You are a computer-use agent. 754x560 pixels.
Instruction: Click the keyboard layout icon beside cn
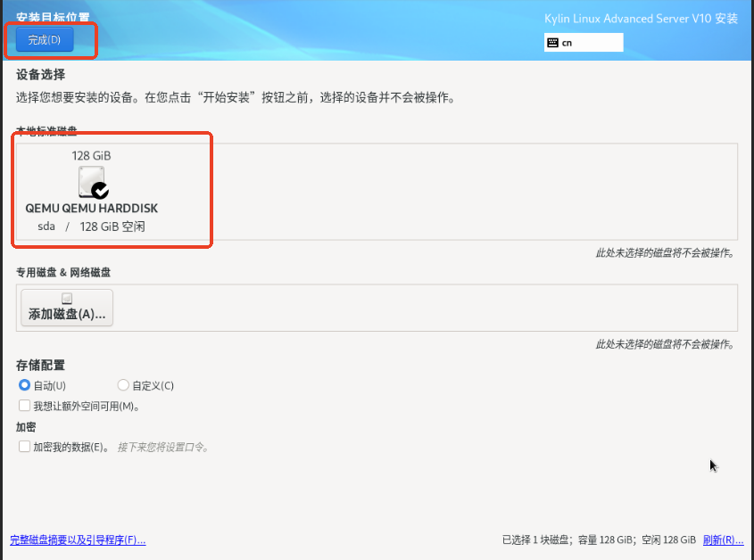click(553, 43)
